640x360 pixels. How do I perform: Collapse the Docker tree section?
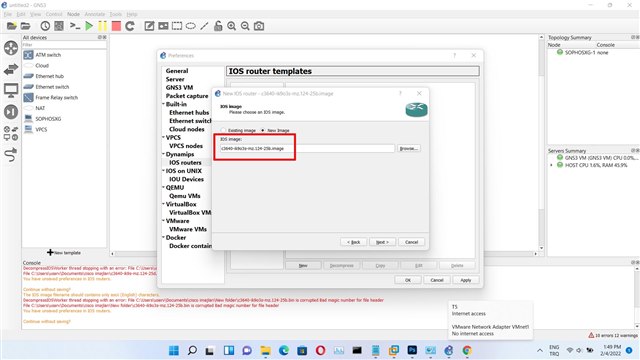click(x=163, y=238)
